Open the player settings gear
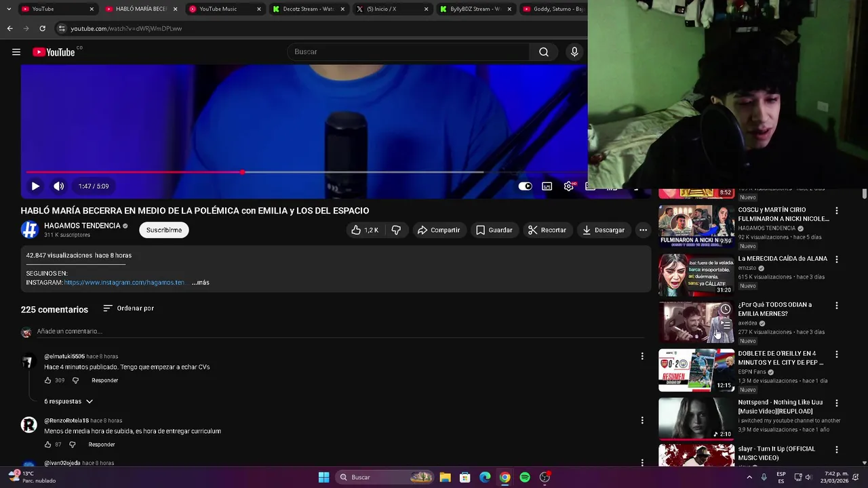This screenshot has width=868, height=488. (569, 186)
